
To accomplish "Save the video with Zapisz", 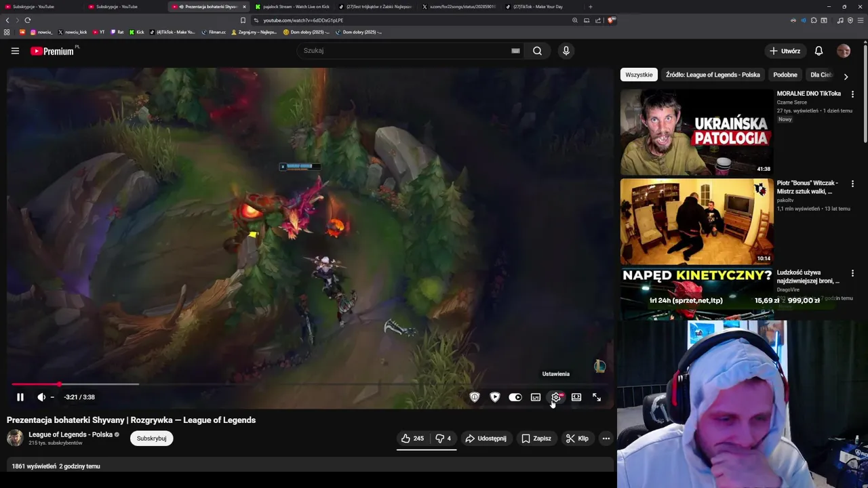I will 536,439.
